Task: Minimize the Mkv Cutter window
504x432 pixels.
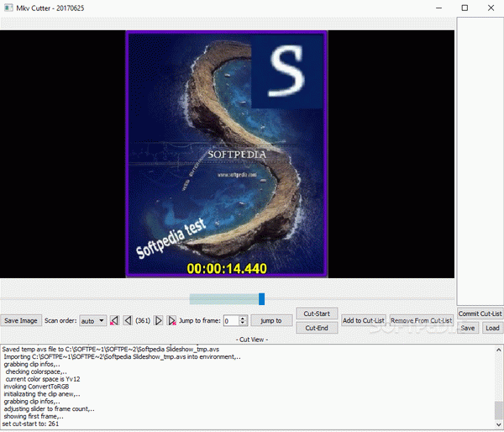Action: pos(439,8)
